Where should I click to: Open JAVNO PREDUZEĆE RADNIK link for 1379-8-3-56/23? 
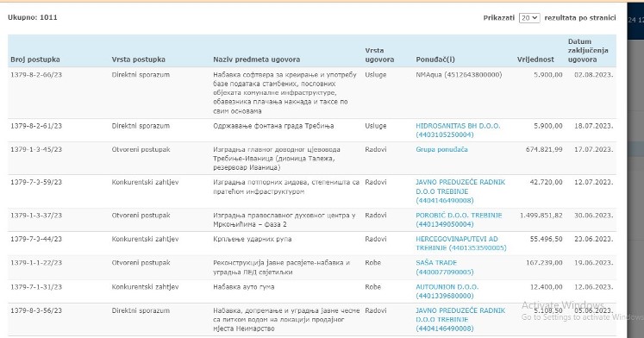(460, 320)
